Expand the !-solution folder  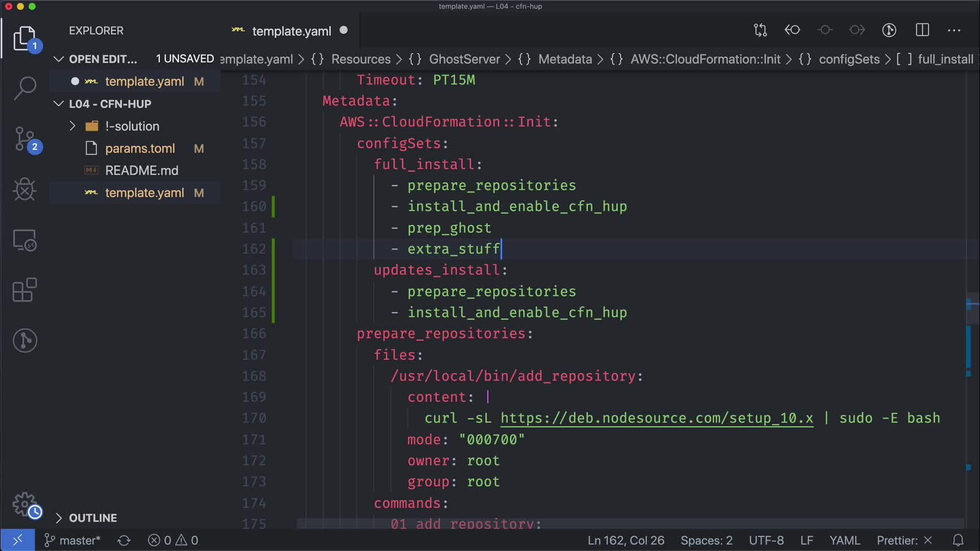132,126
